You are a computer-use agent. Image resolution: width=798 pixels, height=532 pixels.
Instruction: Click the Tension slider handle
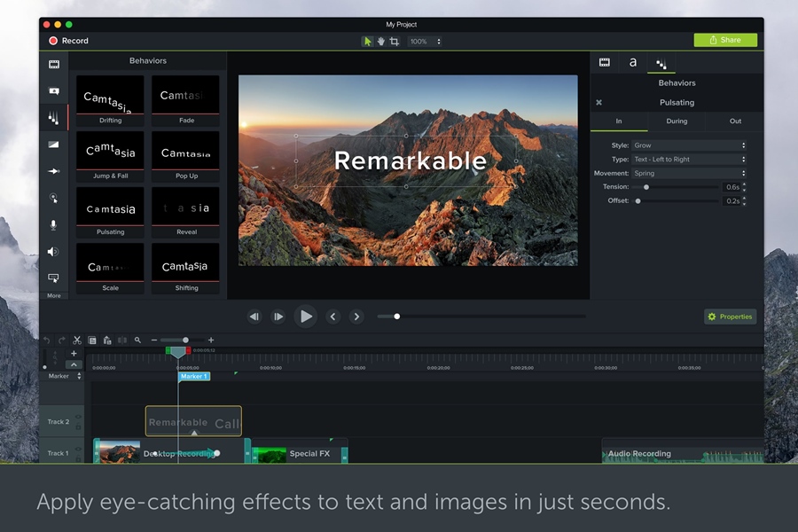tap(646, 187)
